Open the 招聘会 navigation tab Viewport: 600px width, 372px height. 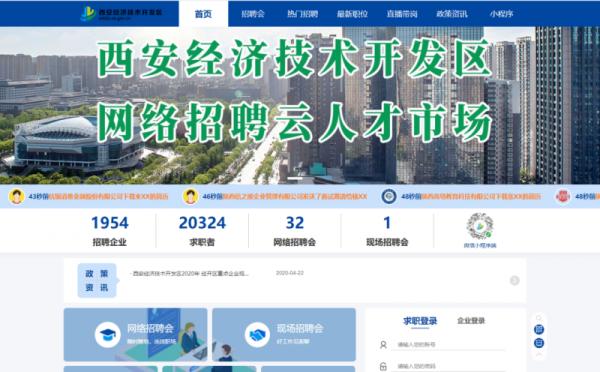(253, 14)
